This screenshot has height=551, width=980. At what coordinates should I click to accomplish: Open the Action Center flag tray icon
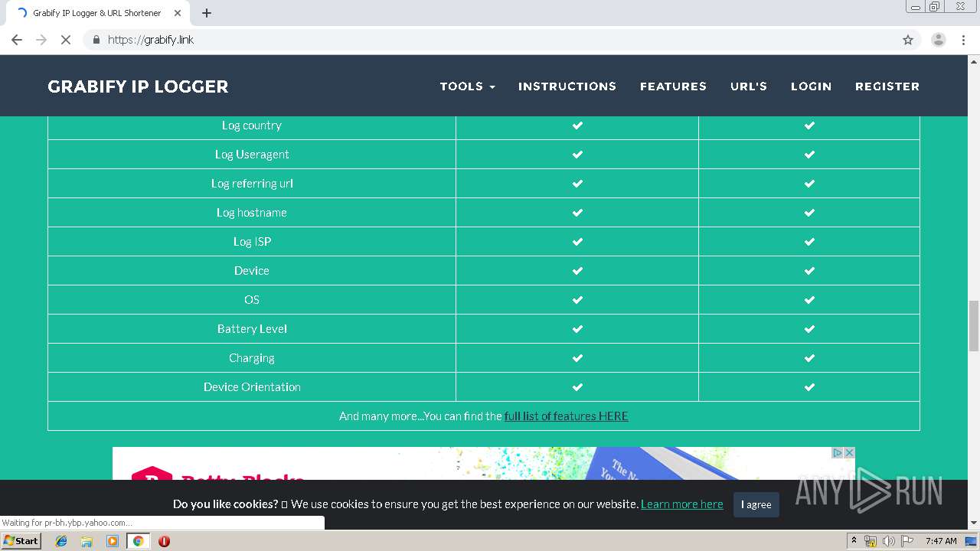(x=907, y=541)
